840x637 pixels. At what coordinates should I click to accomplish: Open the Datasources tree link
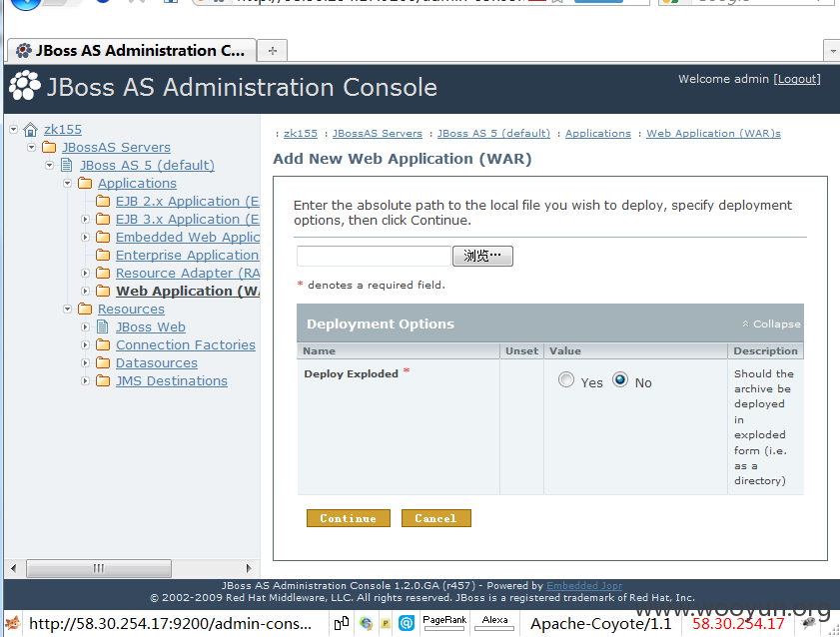[x=157, y=362]
